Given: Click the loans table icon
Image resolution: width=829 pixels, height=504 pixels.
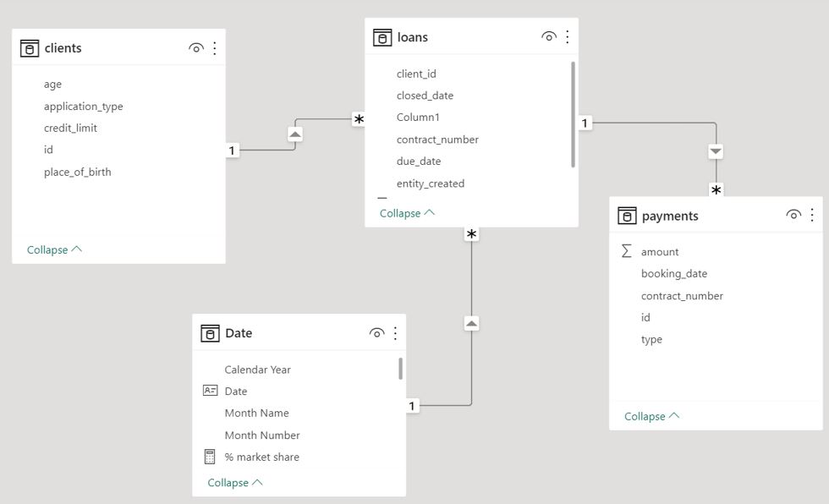Looking at the screenshot, I should [x=382, y=37].
